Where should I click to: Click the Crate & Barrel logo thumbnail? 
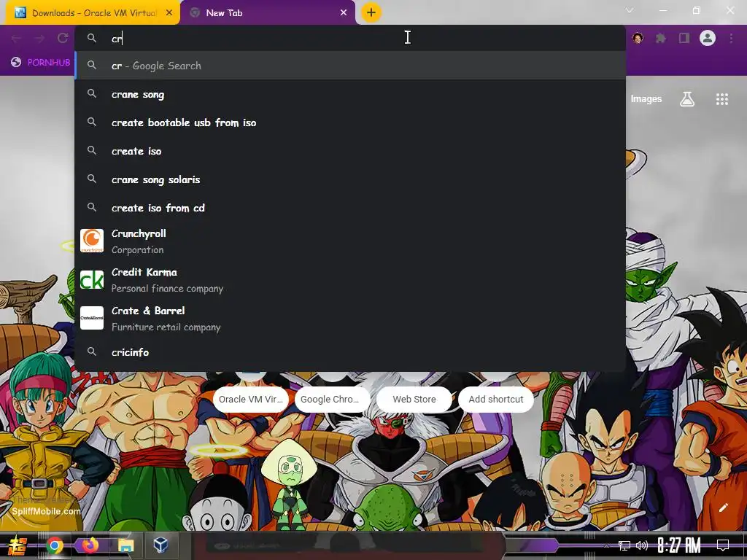92,318
